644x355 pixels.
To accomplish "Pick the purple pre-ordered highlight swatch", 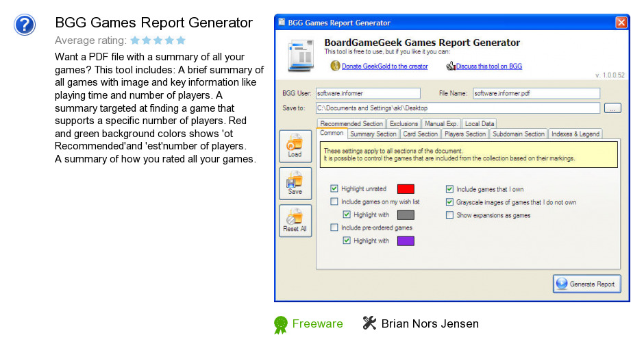I will point(406,241).
